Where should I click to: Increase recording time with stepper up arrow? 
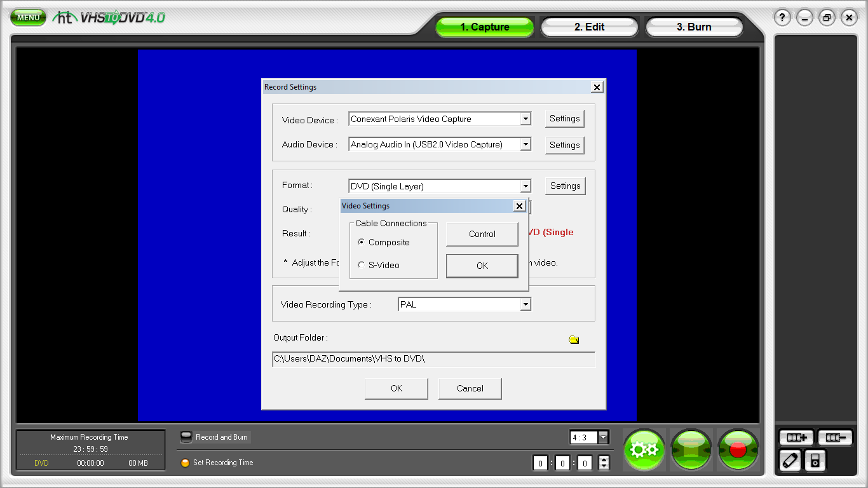coord(604,459)
